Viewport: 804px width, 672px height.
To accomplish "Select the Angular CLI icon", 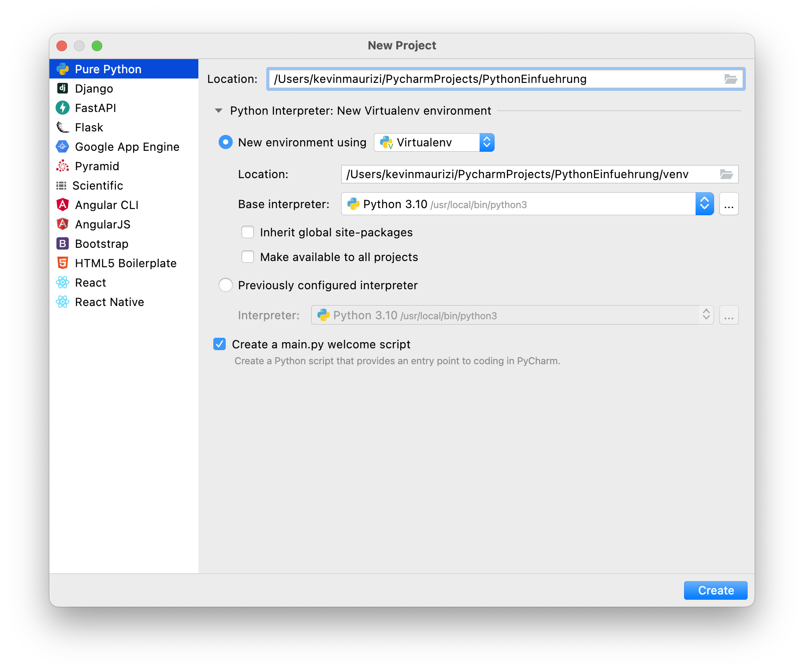I will [63, 205].
